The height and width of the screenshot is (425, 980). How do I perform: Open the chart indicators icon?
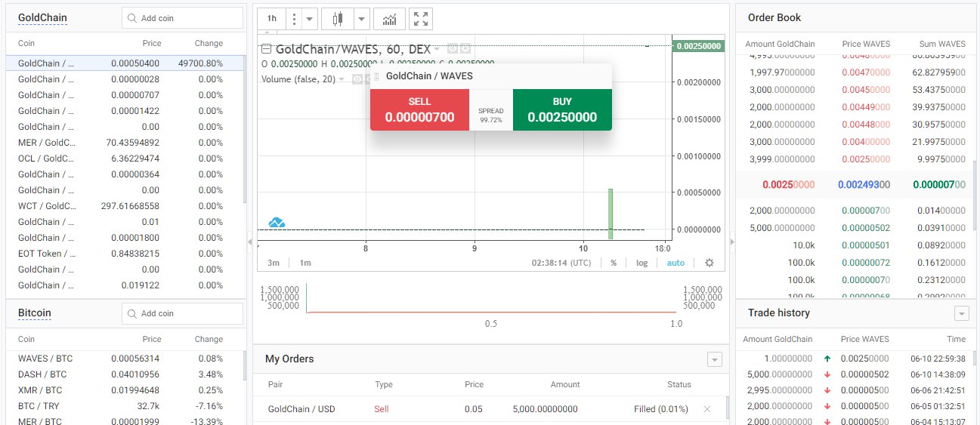[x=390, y=18]
